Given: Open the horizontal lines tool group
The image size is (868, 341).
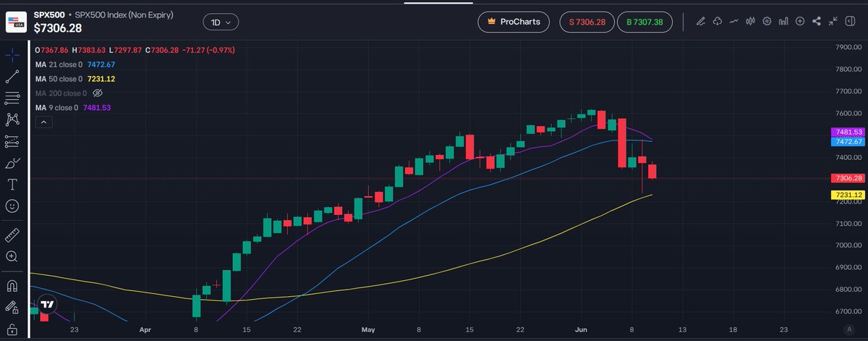Looking at the screenshot, I should pos(12,98).
